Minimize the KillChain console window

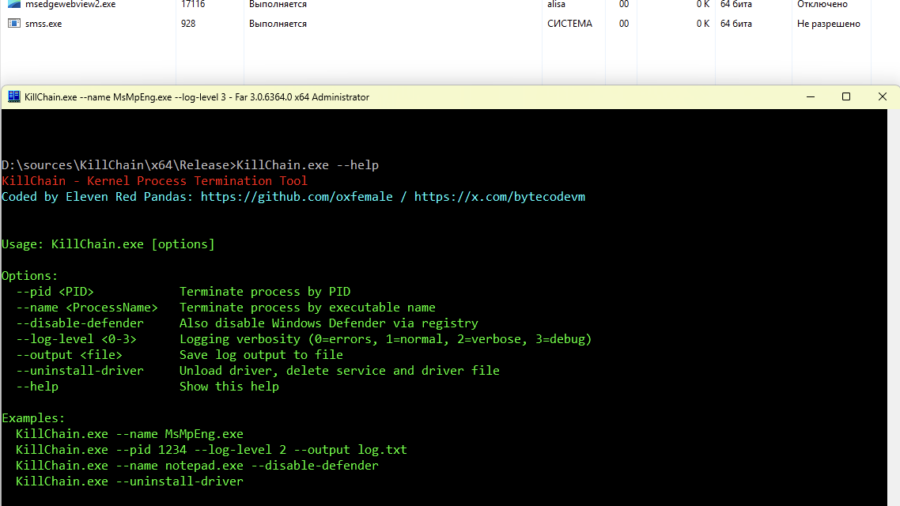[x=810, y=96]
